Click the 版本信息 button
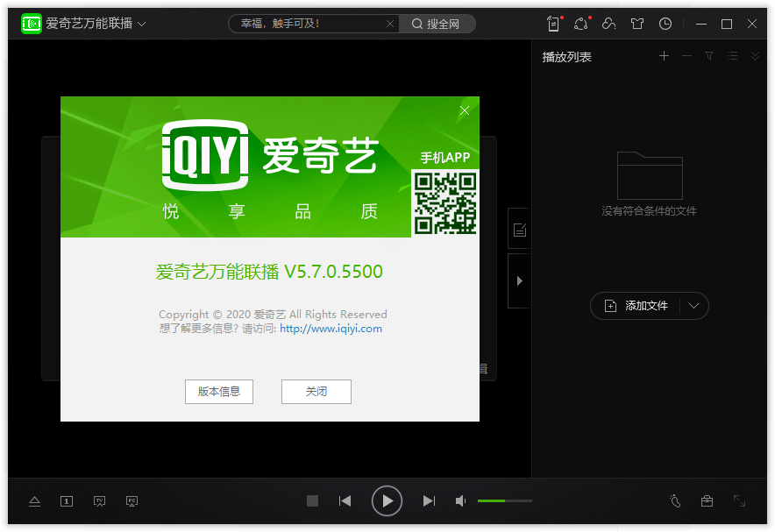Screen dimensions: 775x532 pyautogui.click(x=218, y=392)
